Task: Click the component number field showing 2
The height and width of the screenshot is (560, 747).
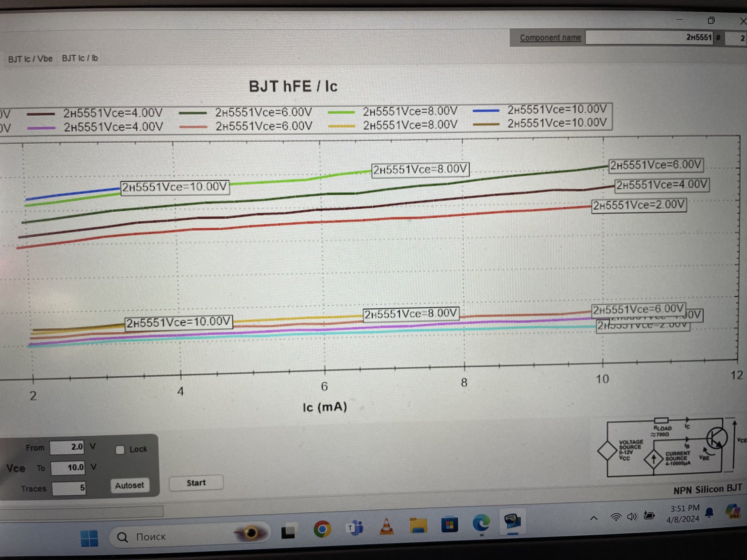Action: click(x=736, y=38)
